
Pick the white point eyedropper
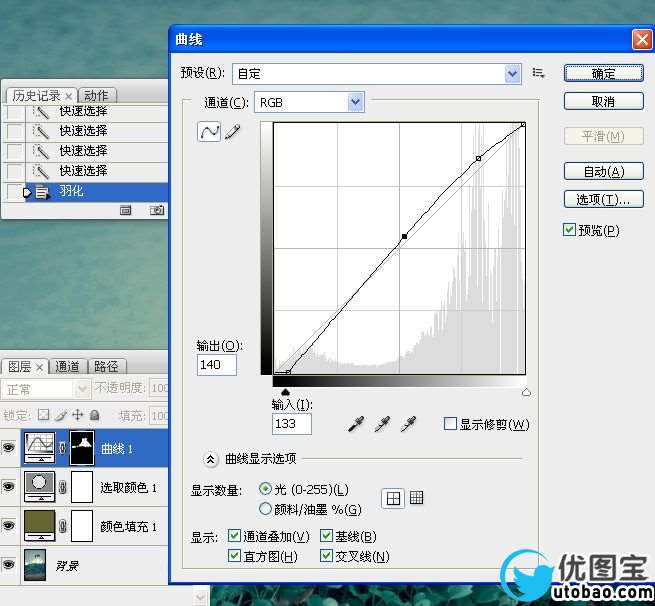[x=408, y=424]
